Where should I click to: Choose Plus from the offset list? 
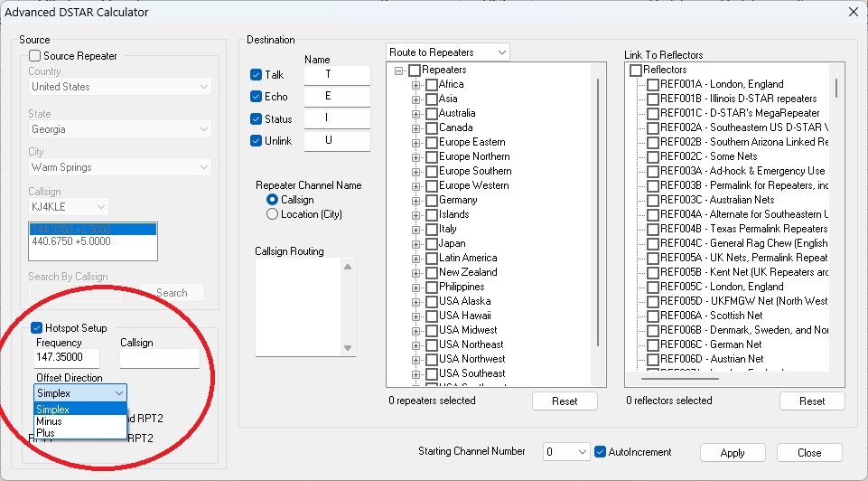click(x=80, y=433)
